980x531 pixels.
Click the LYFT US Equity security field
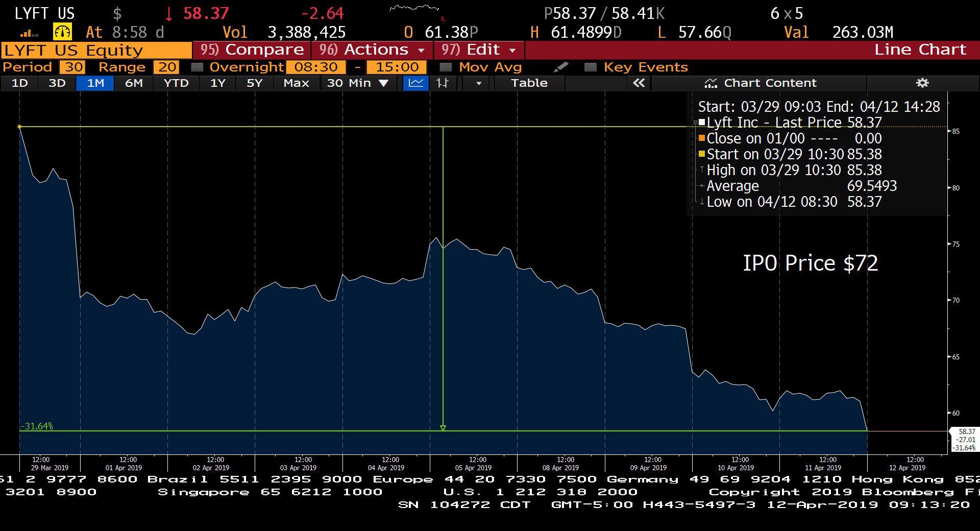[96, 50]
